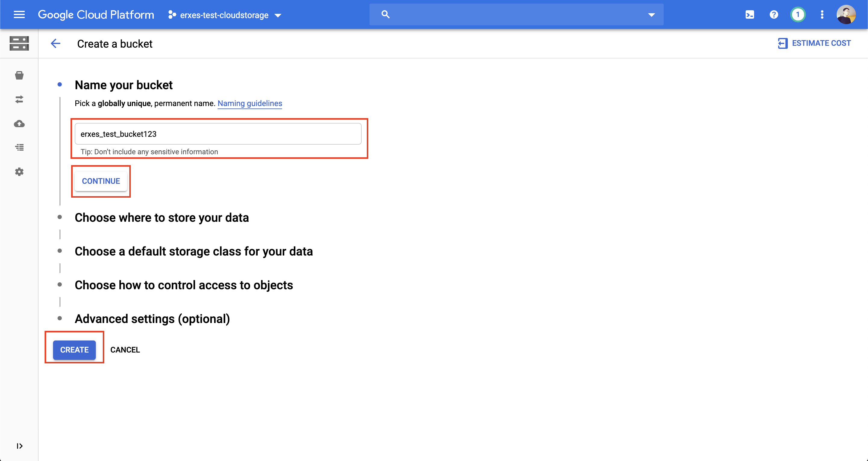
Task: Expand the search bar dropdown arrow
Action: tap(651, 15)
